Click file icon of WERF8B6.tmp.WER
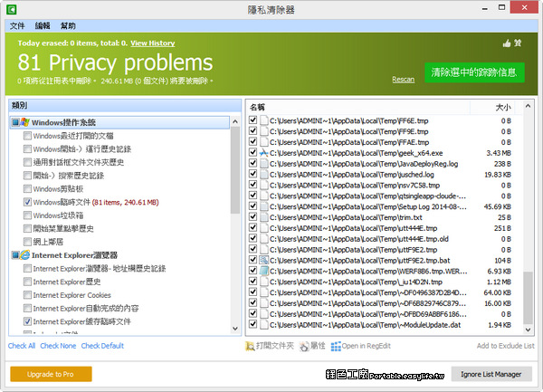The image size is (543, 392). coord(264,271)
